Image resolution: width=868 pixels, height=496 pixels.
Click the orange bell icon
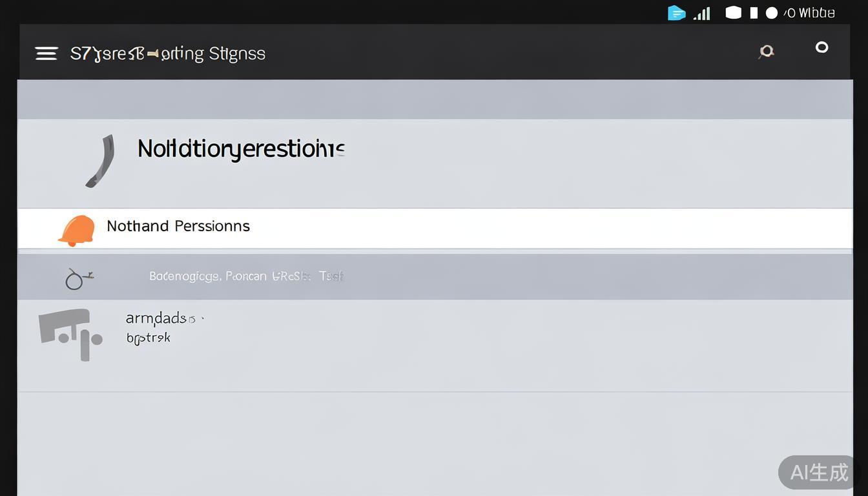(x=77, y=230)
